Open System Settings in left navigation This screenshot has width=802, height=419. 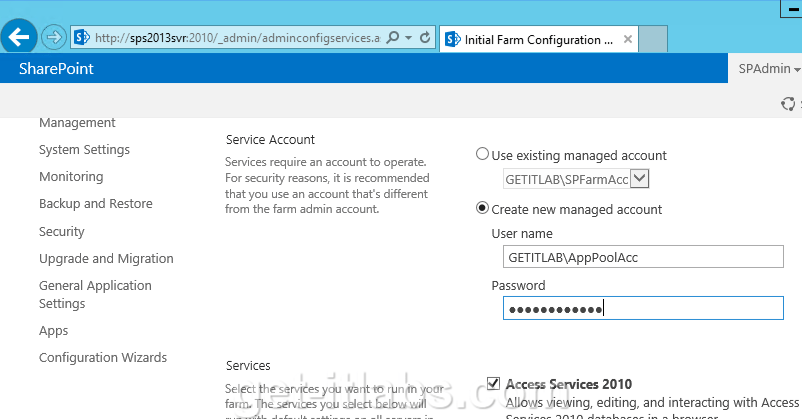point(84,149)
